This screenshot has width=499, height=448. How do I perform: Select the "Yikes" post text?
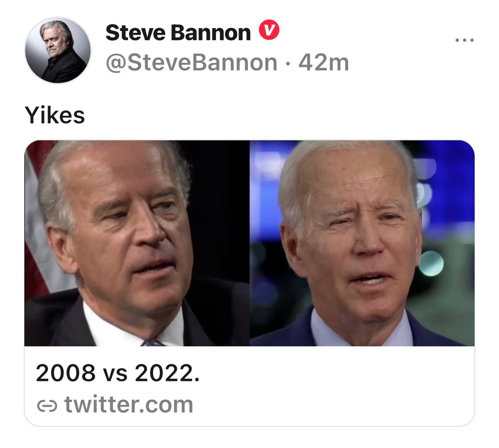[x=55, y=115]
